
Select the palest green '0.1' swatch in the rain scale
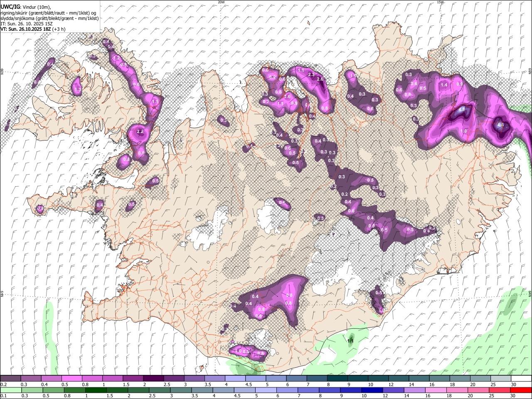click(10, 390)
